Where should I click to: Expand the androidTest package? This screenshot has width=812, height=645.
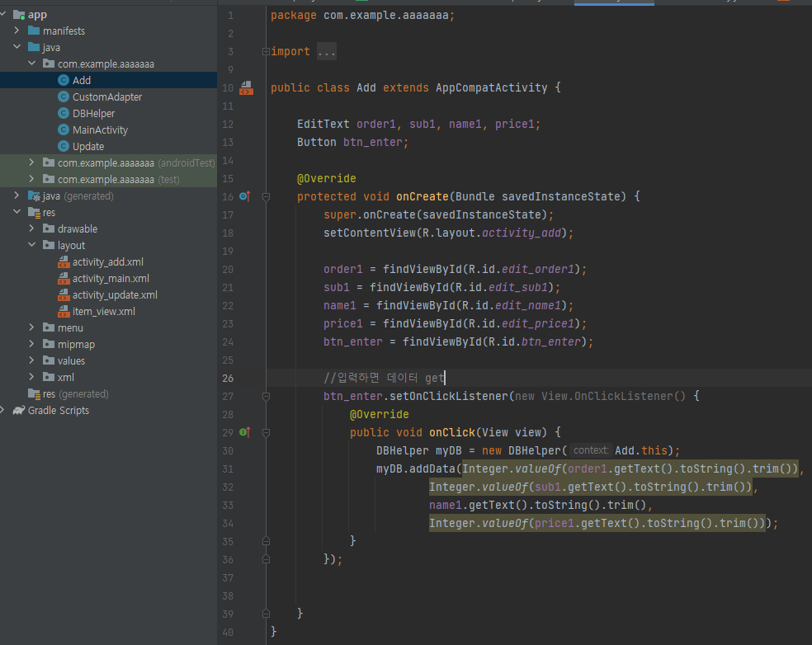(x=31, y=162)
